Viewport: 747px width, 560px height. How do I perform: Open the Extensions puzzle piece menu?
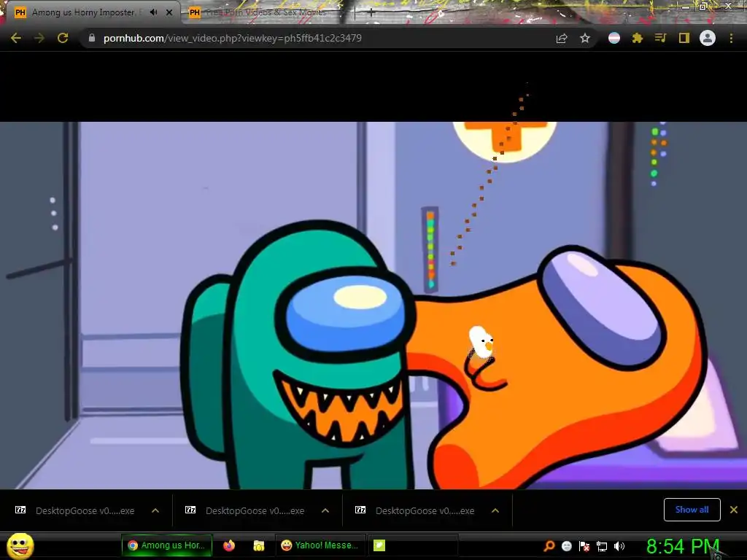638,38
